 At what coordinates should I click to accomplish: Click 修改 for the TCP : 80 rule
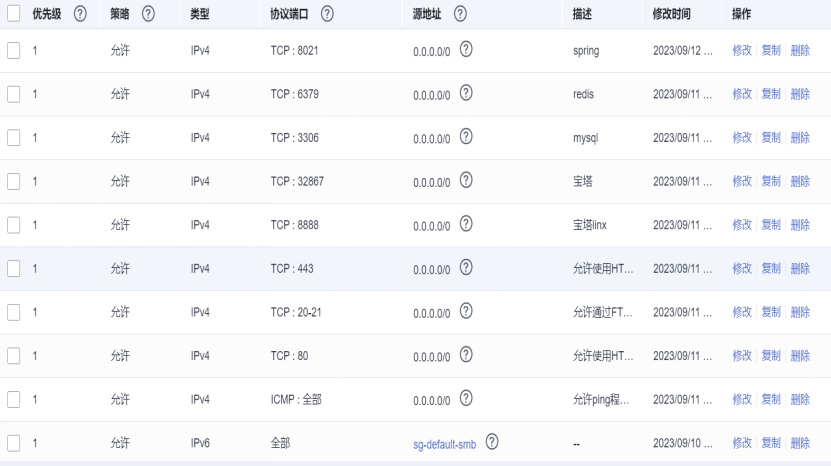pyautogui.click(x=741, y=355)
